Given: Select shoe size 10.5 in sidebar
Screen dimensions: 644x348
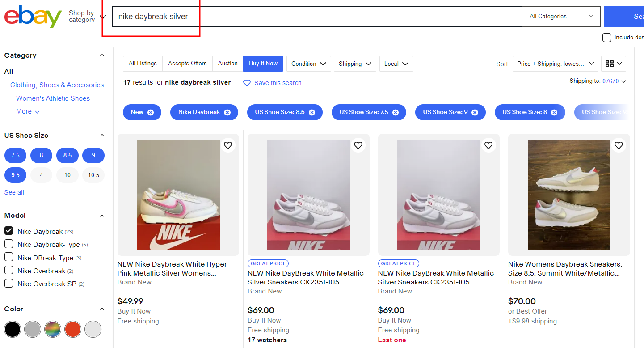Looking at the screenshot, I should click(93, 175).
